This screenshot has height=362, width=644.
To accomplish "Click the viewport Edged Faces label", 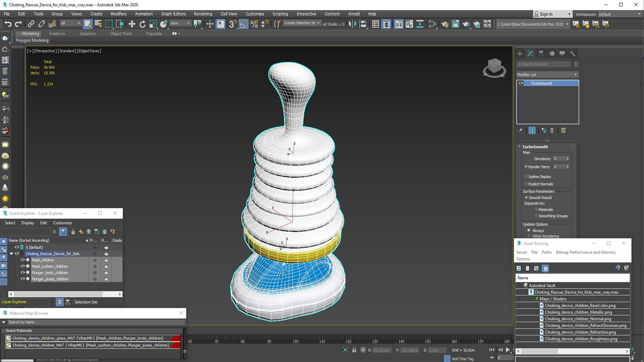I will click(x=89, y=51).
